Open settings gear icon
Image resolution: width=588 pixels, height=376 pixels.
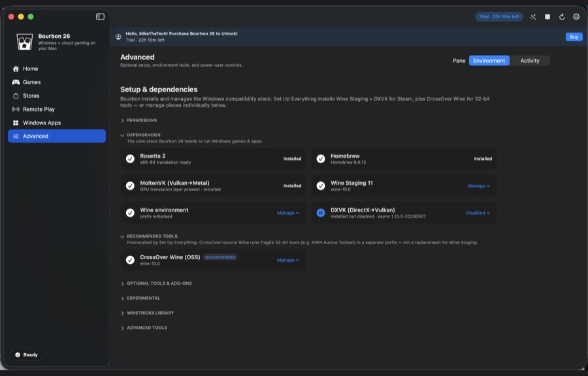(576, 16)
